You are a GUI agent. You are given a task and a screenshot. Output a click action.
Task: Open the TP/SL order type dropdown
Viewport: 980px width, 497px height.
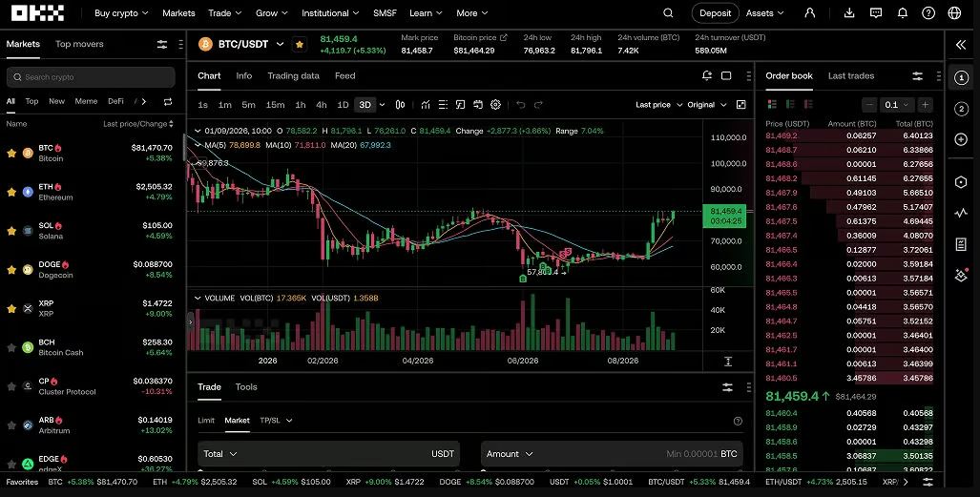point(276,420)
